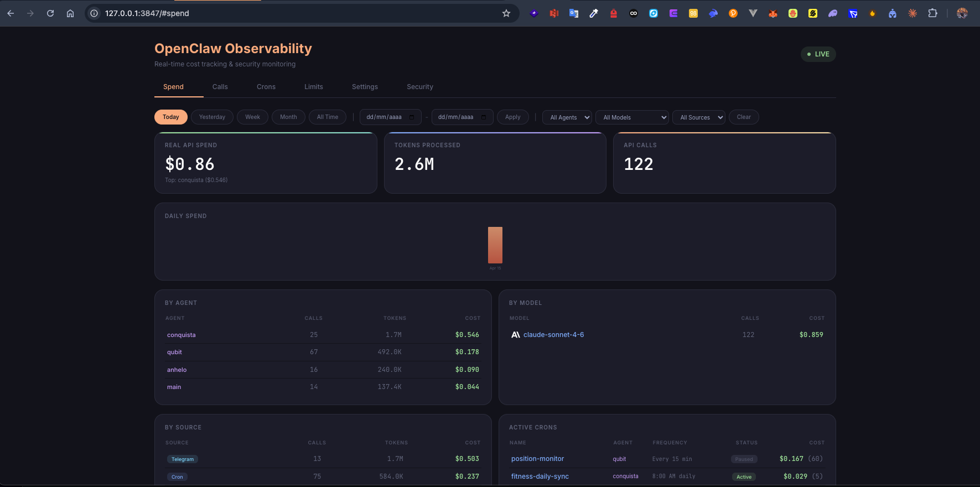Open the position-monitor cron link
Screen dimensions: 980x487
click(538, 459)
